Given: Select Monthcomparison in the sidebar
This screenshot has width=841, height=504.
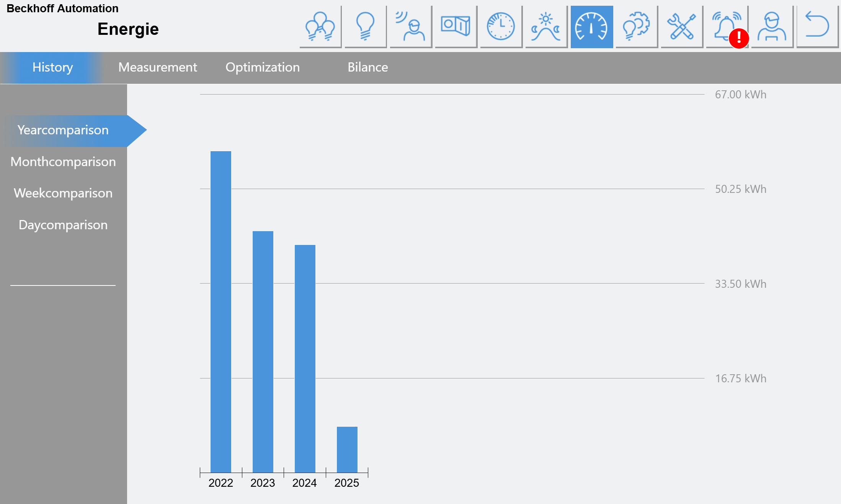Looking at the screenshot, I should [63, 162].
